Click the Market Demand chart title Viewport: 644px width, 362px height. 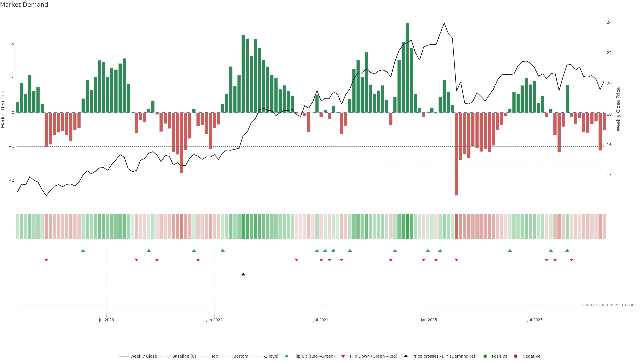coord(24,5)
